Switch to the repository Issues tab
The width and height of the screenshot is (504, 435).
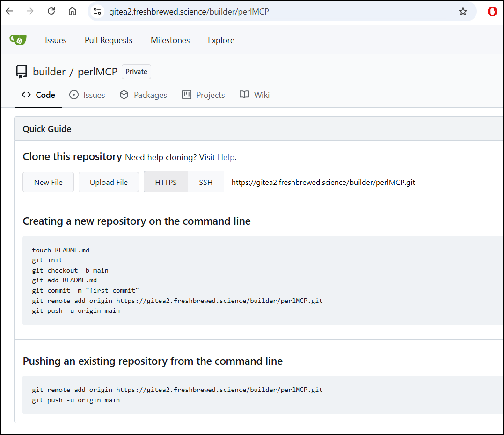[x=87, y=95]
